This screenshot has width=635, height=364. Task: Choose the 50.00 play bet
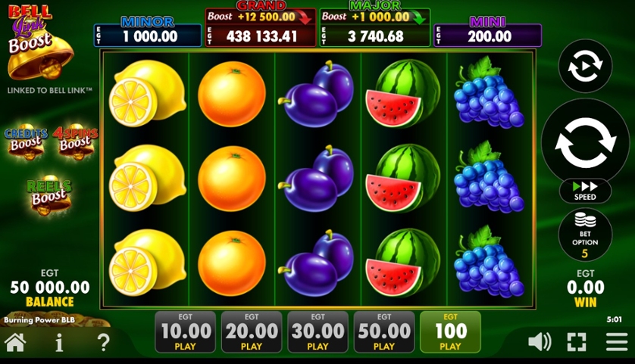click(x=384, y=332)
